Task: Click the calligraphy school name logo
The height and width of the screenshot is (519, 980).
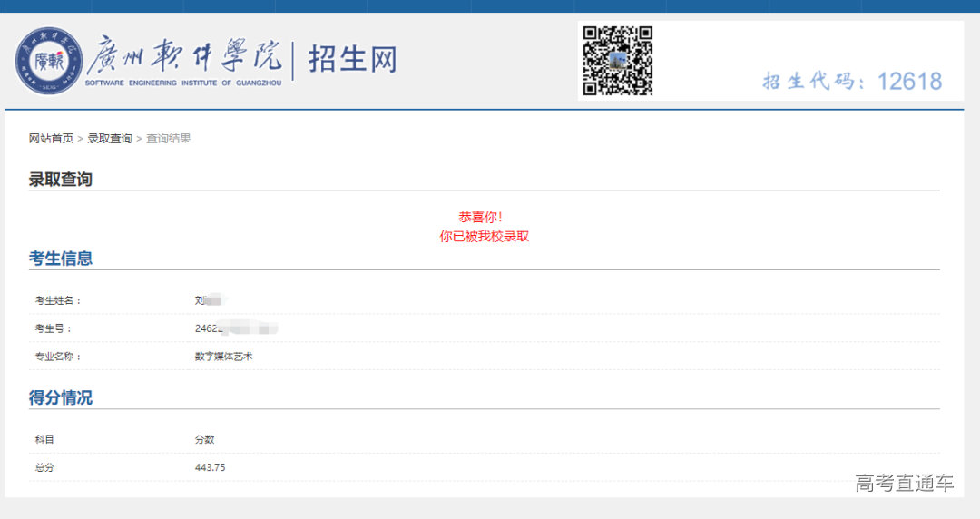Action: 183,57
